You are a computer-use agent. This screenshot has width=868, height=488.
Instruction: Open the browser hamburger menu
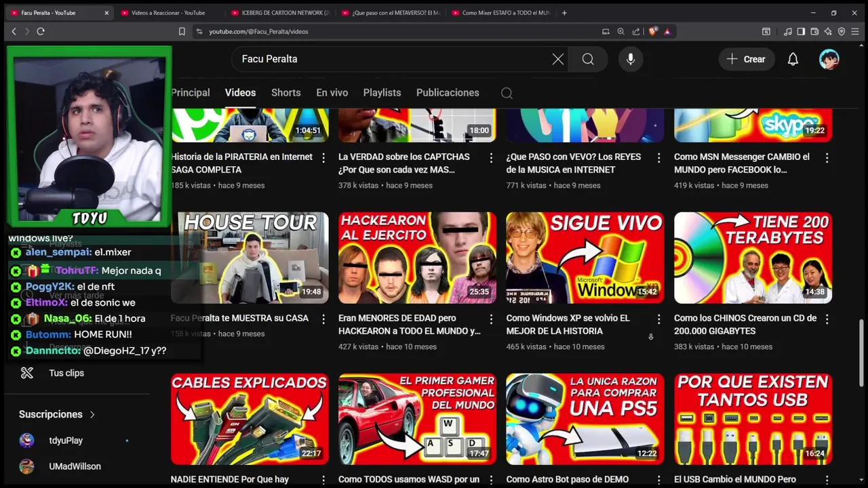856,31
